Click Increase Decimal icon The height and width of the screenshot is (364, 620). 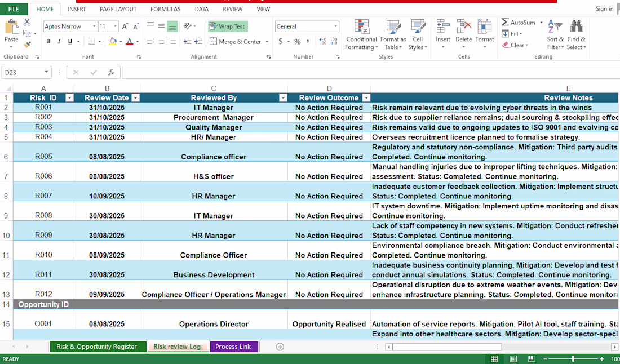(323, 41)
